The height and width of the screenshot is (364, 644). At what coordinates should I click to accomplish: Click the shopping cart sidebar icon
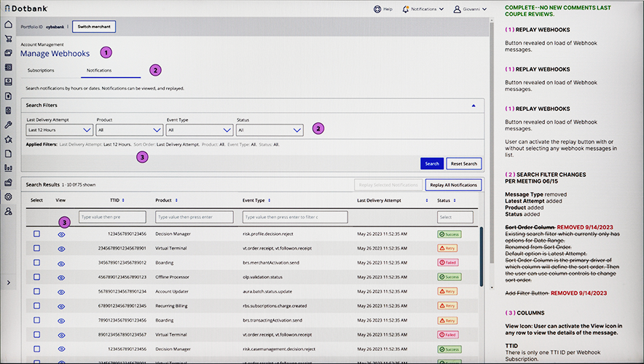(8, 39)
